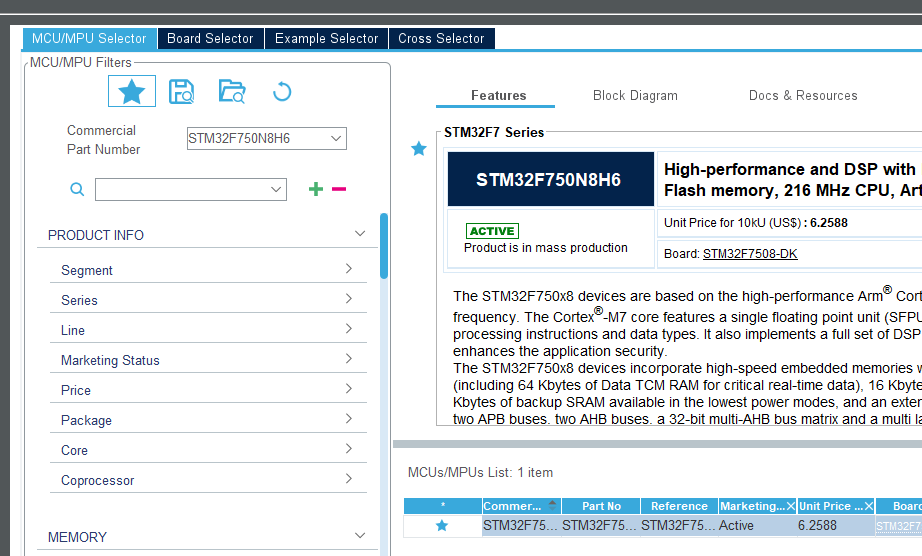Open the STM32F7508-DK board link
The width and height of the screenshot is (922, 556).
click(x=750, y=254)
